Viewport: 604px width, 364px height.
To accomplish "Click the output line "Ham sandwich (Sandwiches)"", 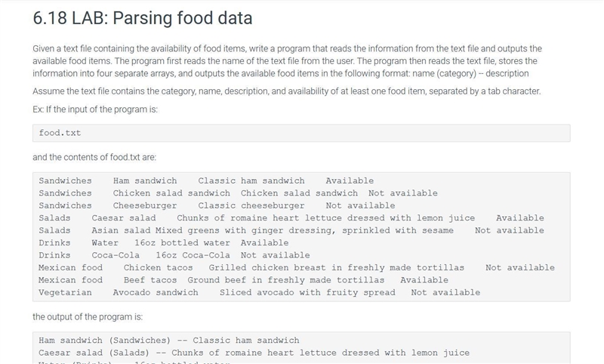I will (168, 341).
